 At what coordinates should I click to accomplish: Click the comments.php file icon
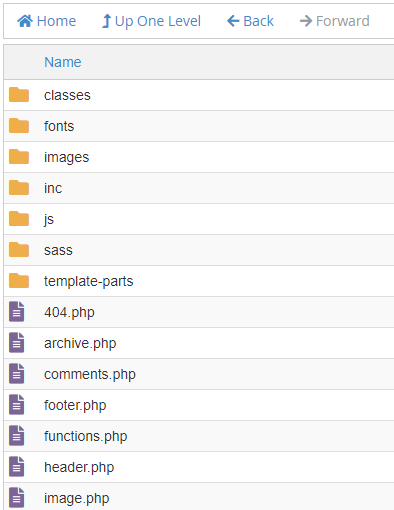17,373
